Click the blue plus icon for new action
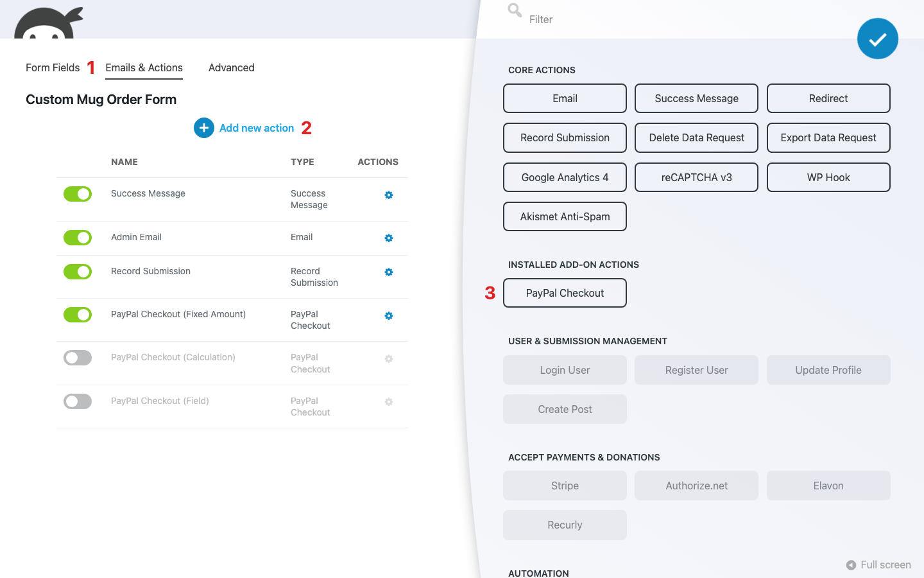 point(204,128)
